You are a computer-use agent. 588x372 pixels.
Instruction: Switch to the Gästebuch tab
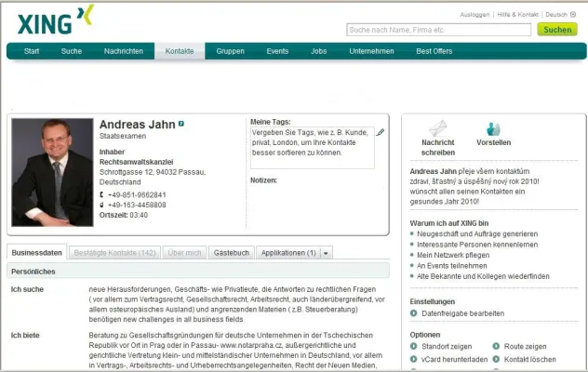tap(232, 253)
